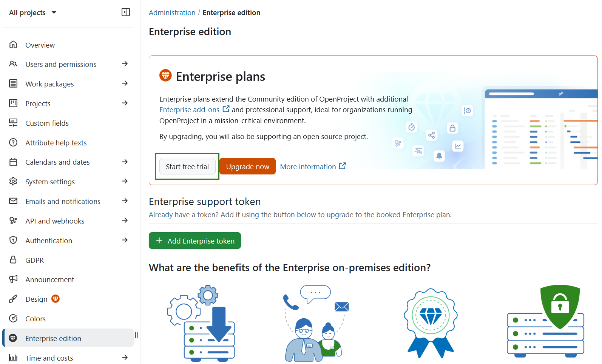Select the Authentication shield icon
The height and width of the screenshot is (364, 602).
pyautogui.click(x=13, y=240)
